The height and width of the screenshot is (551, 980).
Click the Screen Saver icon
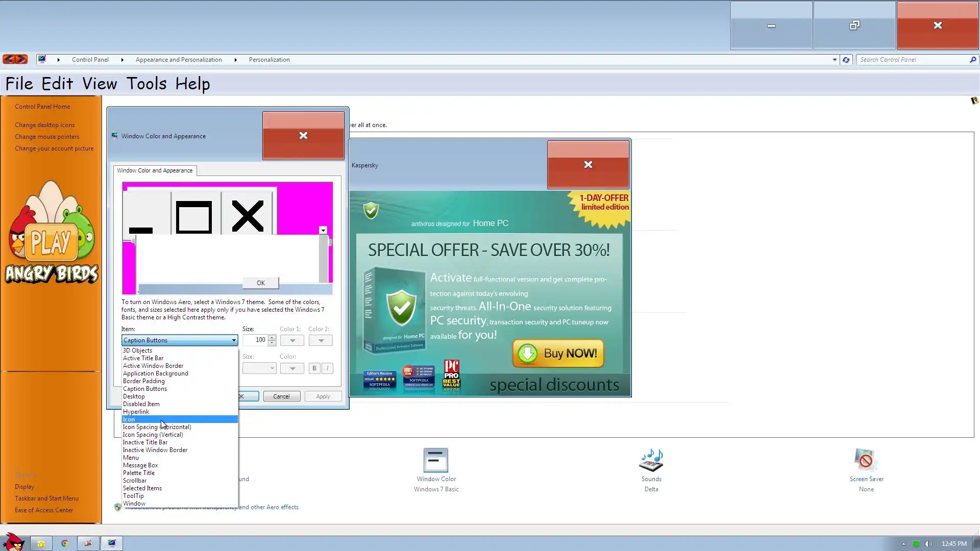(866, 461)
